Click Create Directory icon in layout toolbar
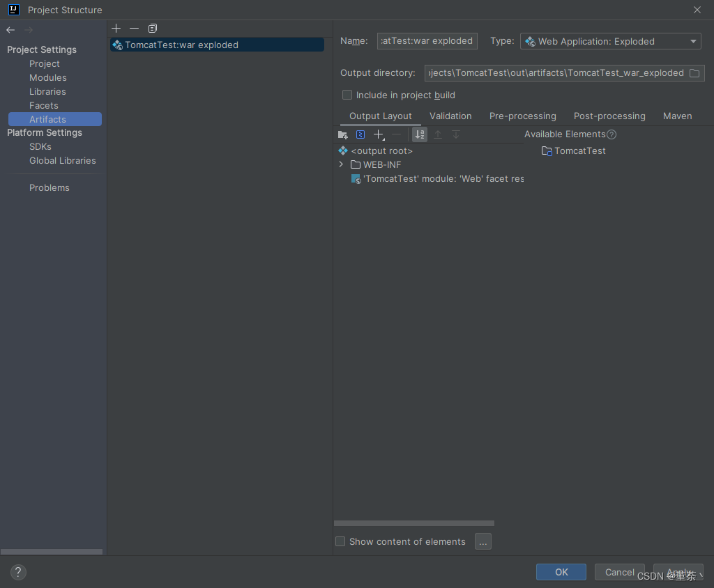Image resolution: width=714 pixels, height=588 pixels. [343, 134]
